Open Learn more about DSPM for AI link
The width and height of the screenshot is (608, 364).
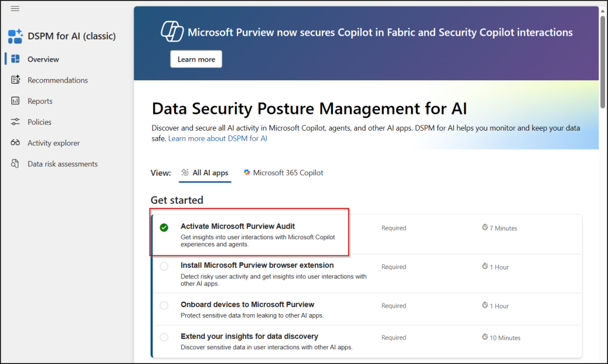coord(217,138)
